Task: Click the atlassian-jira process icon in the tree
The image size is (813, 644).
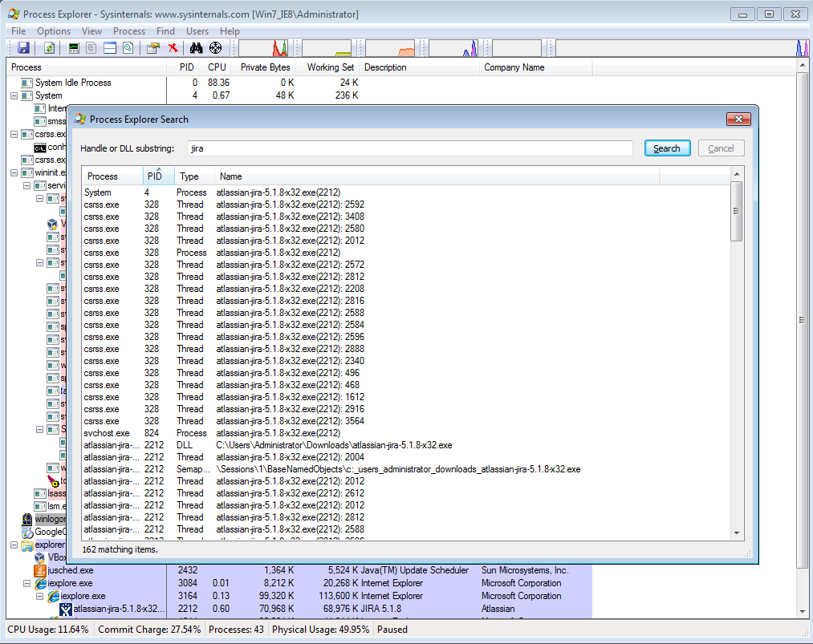Action: click(x=65, y=609)
